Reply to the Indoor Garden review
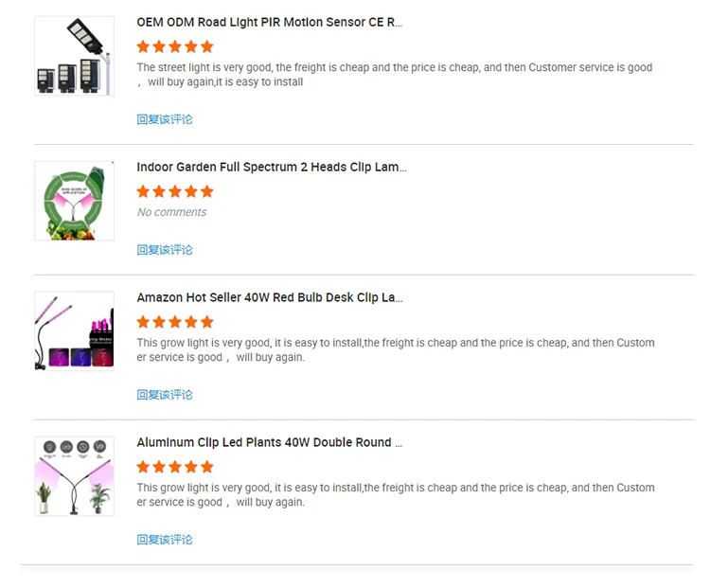 tap(165, 250)
